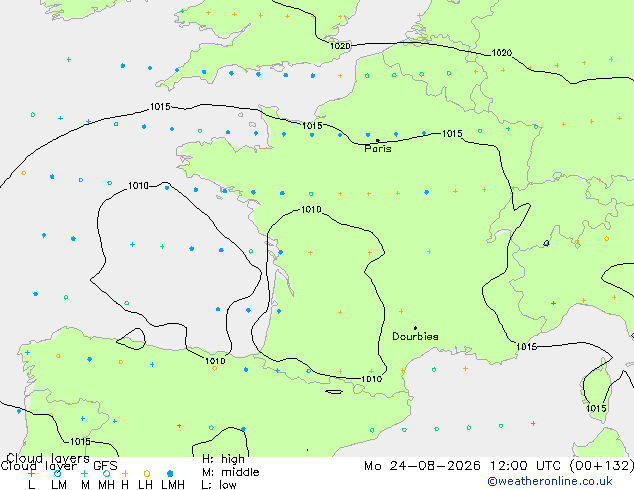634x490 pixels.
Task: Select the Dourbies city label
Action: (415, 336)
